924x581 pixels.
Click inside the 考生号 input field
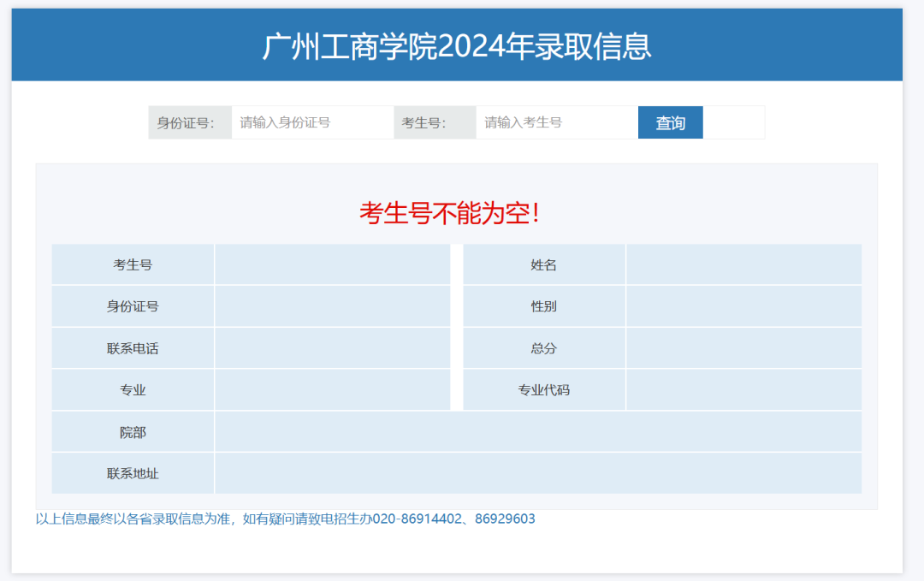pos(556,122)
